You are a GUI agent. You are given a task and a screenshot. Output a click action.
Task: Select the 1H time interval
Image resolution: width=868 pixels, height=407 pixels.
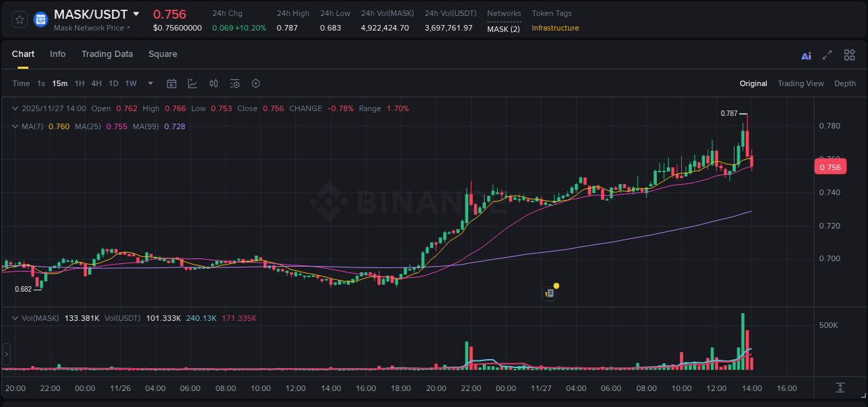point(80,83)
